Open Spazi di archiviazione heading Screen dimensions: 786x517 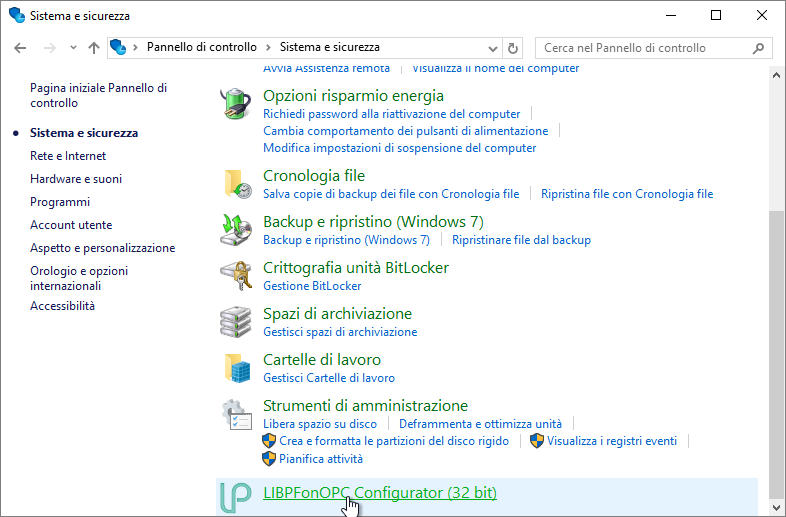pos(337,314)
